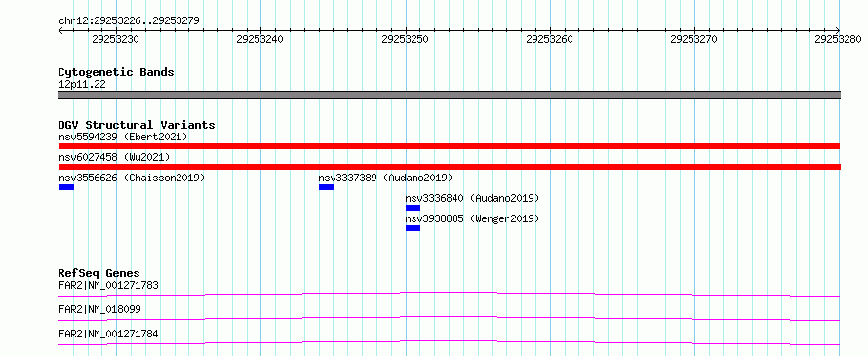Click the red bar for nsv6027458
The width and height of the screenshot is (868, 356).
click(449, 167)
